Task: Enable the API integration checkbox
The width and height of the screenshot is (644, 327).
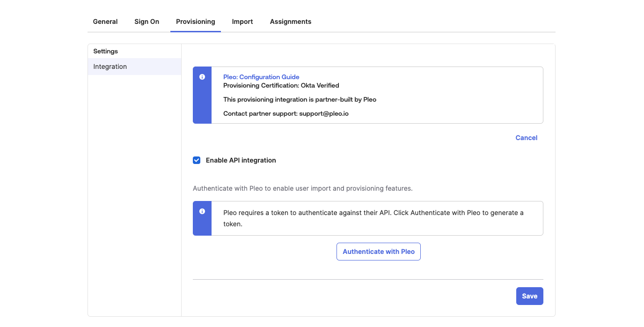Action: point(197,160)
